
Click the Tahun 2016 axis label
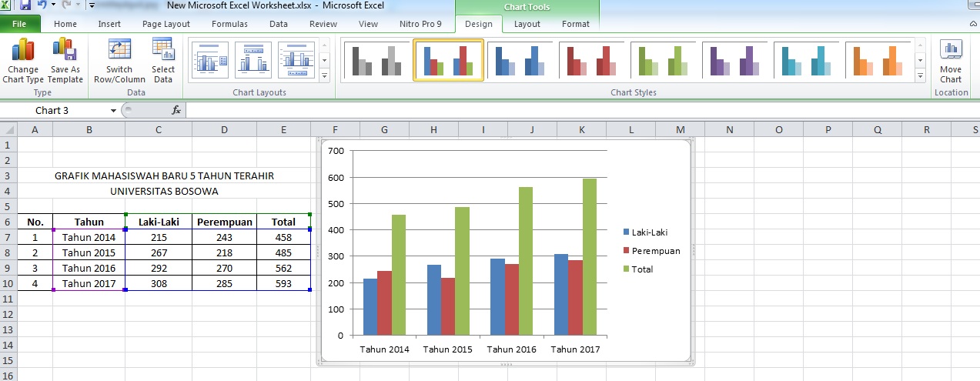pos(511,349)
